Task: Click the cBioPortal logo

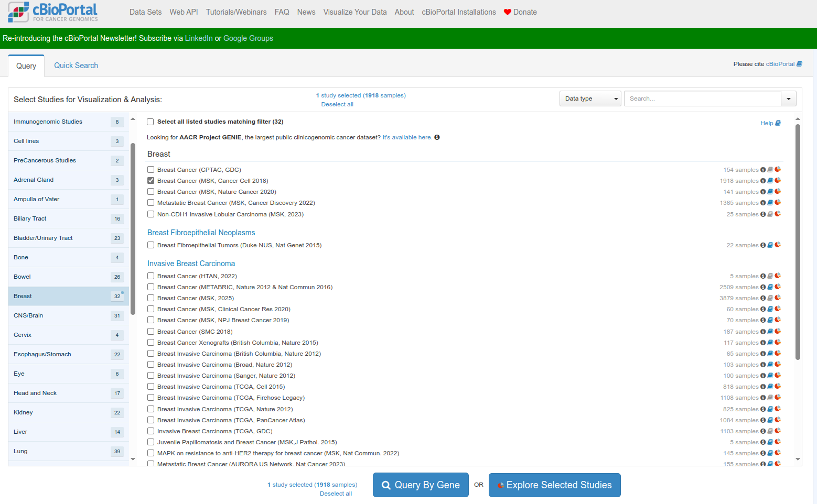Action: point(53,12)
